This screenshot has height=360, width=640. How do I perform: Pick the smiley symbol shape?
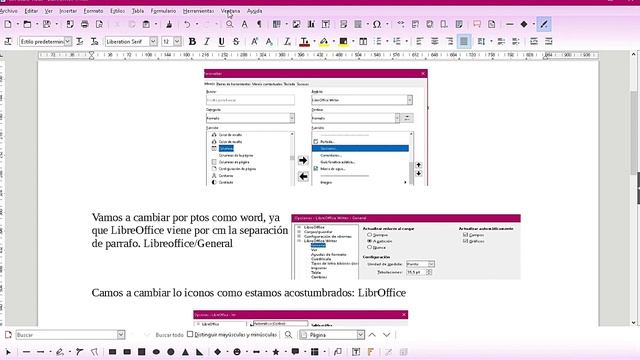click(x=237, y=352)
